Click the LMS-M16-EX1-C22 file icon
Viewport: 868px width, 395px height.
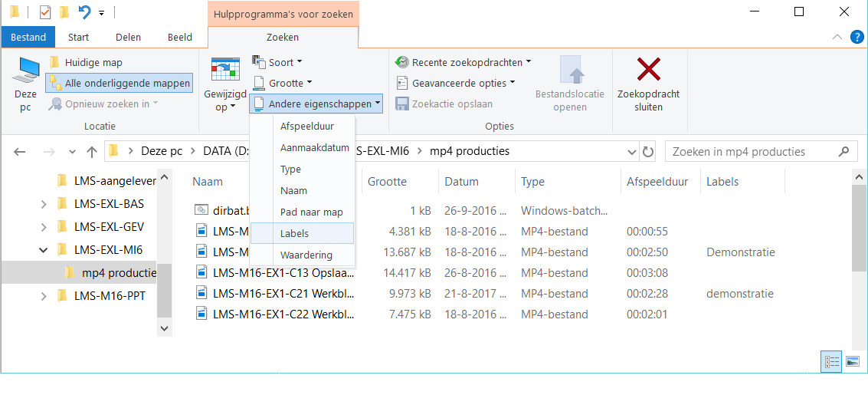point(201,314)
